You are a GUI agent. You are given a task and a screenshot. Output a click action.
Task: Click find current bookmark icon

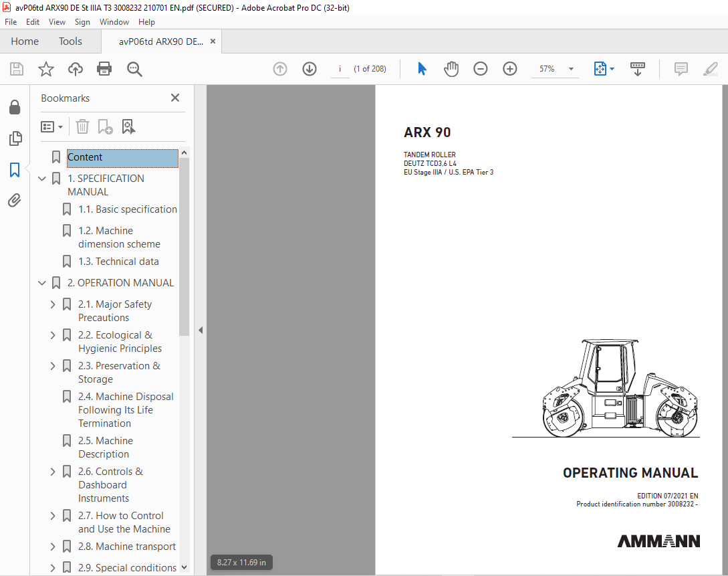pos(128,126)
